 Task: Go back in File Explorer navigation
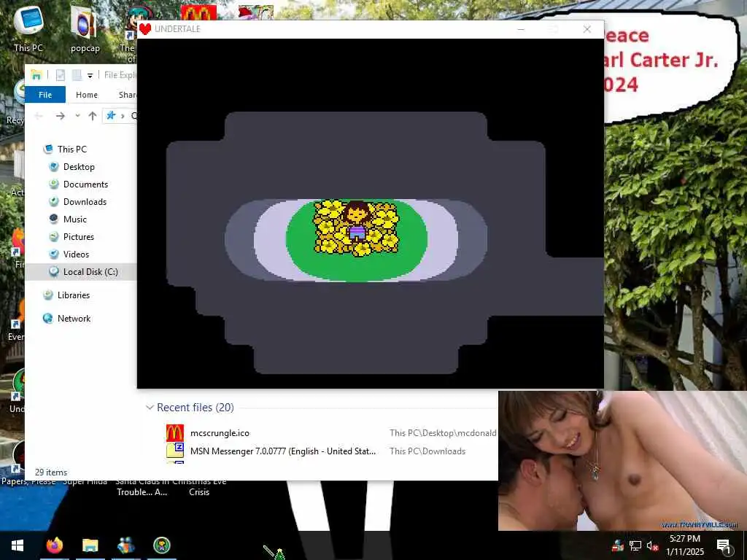[39, 116]
